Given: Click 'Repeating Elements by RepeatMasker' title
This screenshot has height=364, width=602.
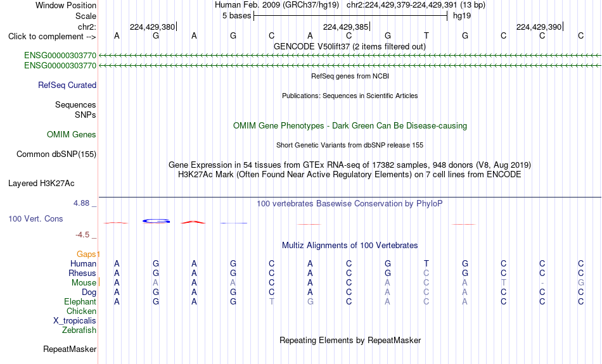Looking at the screenshot, I should point(350,341).
